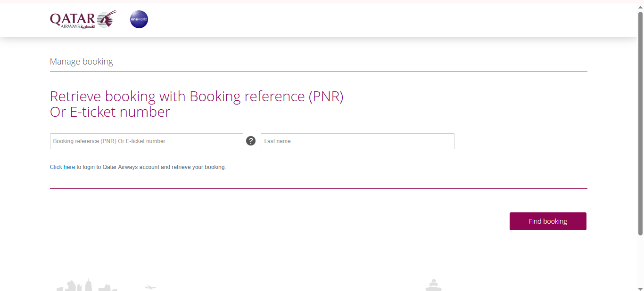Submit using the Find booking button
This screenshot has height=291, width=644.
coord(548,221)
